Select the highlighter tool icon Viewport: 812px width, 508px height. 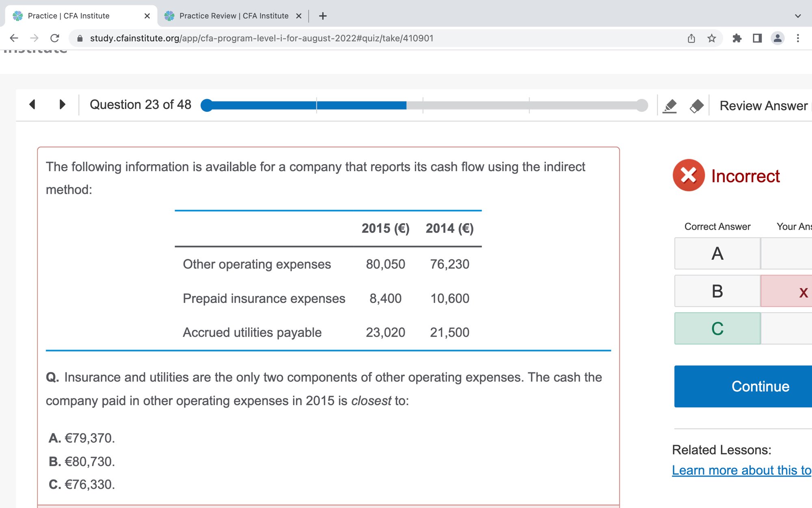coord(669,106)
